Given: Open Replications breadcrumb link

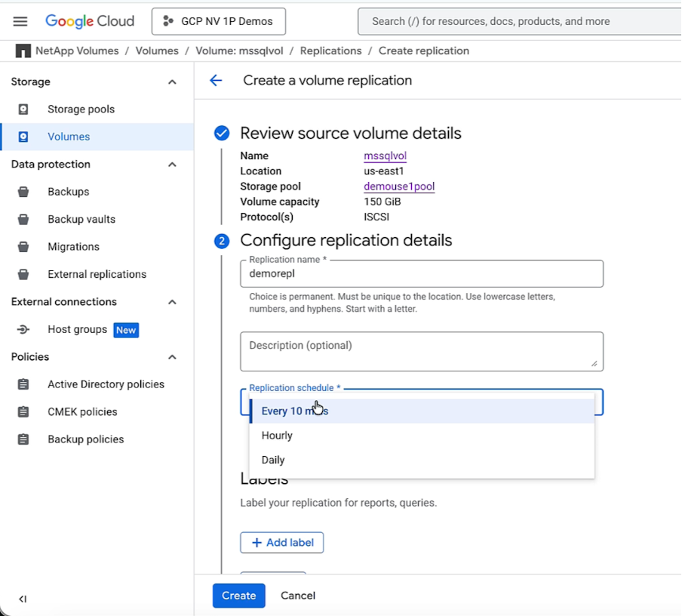Looking at the screenshot, I should [330, 51].
